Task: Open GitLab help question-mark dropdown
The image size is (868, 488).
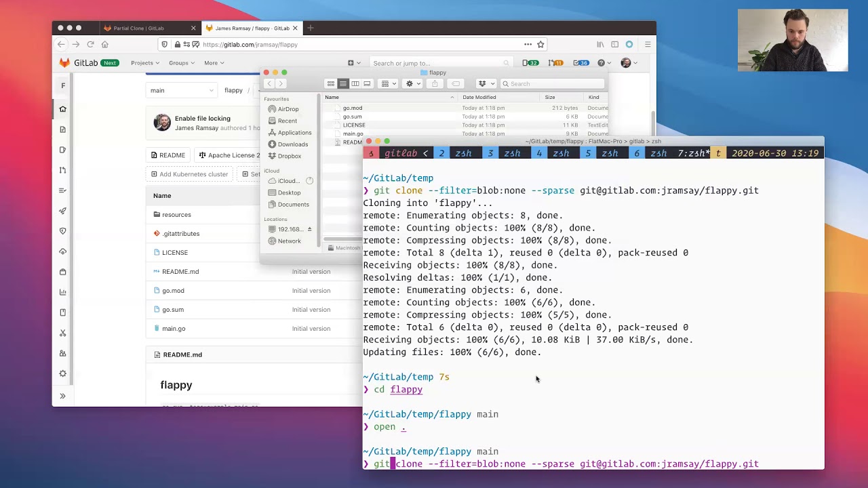Action: point(604,63)
